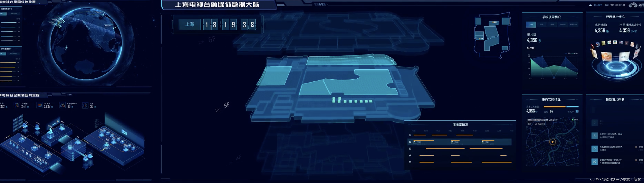Select the S5 studio row label
The height and width of the screenshot is (183, 644).
(410, 162)
